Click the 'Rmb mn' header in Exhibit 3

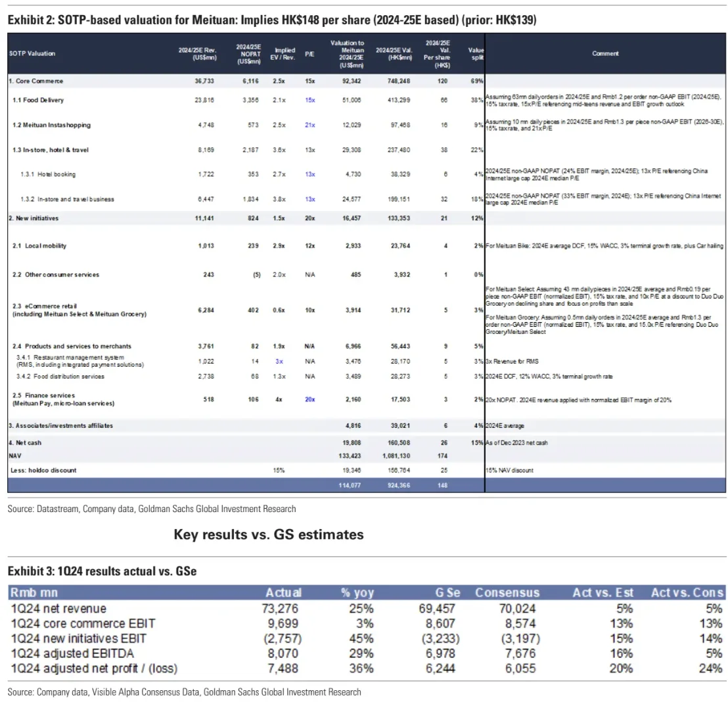click(34, 593)
